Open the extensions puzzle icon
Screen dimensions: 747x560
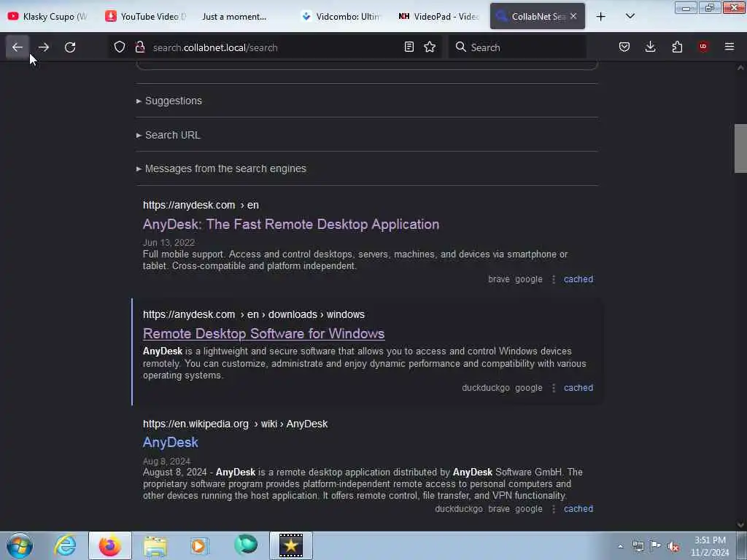click(677, 47)
